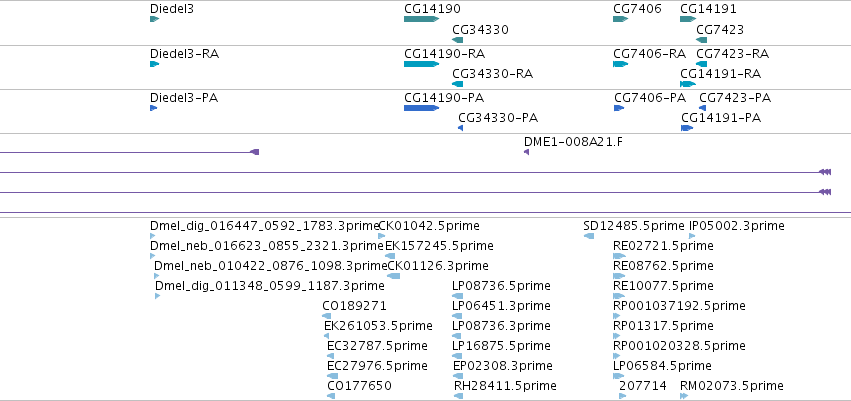Click the CG14191-RA transcript feature
The image size is (851, 401).
(x=688, y=84)
